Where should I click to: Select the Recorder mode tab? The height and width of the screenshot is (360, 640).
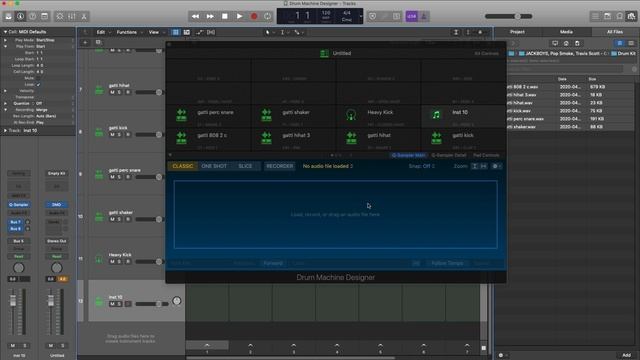[280, 166]
